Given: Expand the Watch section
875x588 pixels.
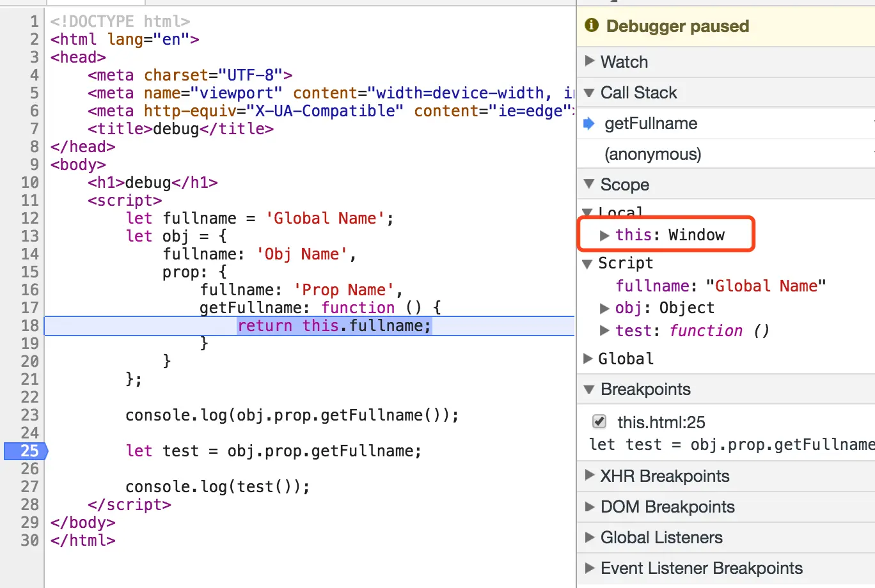Looking at the screenshot, I should (x=590, y=61).
